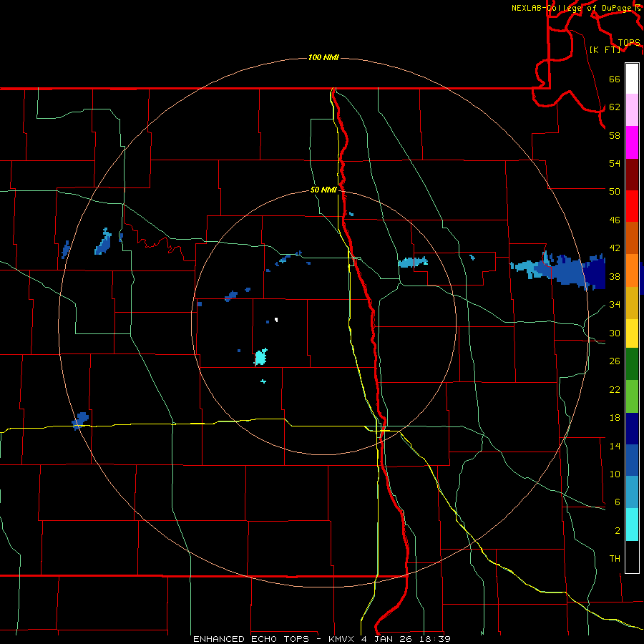Click the "TH" threshold legend label
This screenshot has width=644, height=644.
[615, 559]
